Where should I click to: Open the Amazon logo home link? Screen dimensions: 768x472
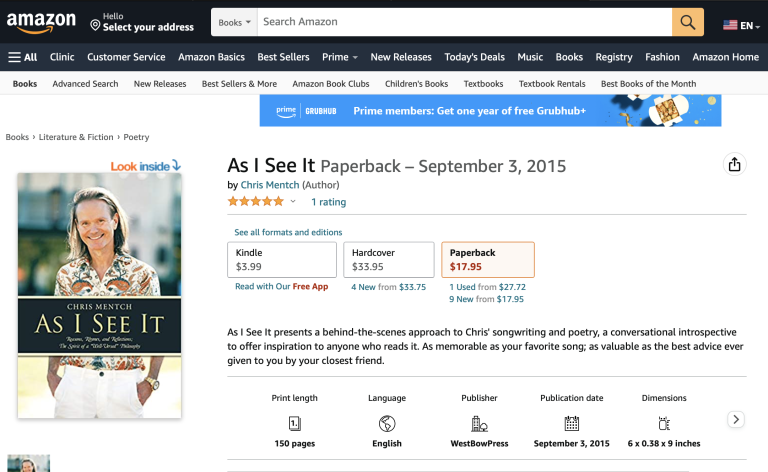[x=41, y=23]
